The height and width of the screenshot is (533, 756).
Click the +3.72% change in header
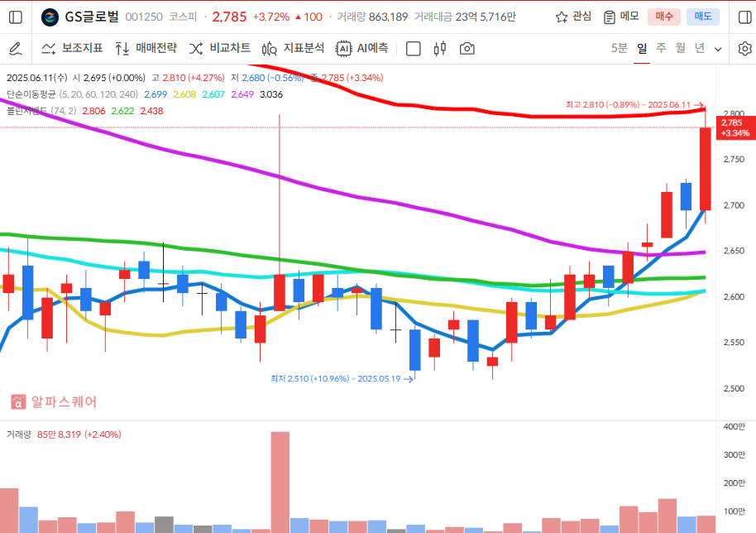click(271, 17)
